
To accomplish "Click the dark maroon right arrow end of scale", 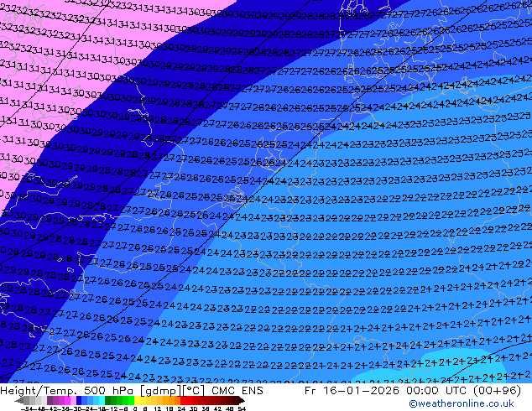I will [241, 400].
